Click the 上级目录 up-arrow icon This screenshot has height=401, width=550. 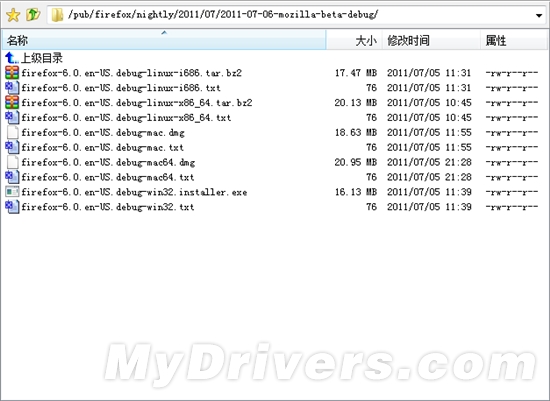click(12, 58)
